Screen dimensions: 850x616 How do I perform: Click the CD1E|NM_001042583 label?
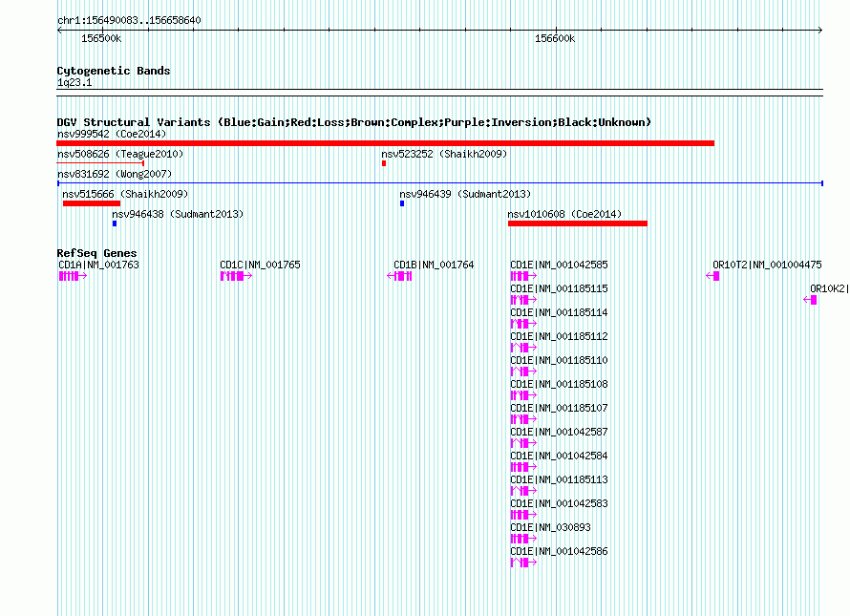(x=559, y=503)
